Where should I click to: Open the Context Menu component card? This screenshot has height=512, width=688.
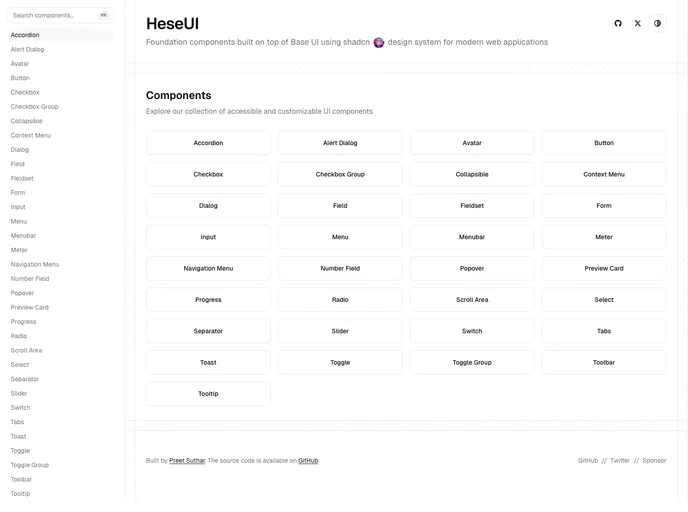pos(604,174)
